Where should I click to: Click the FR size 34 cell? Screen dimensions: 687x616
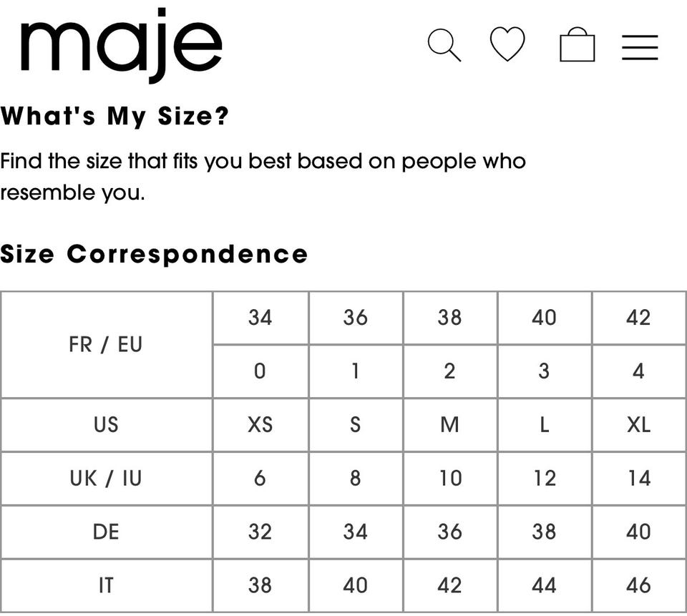click(x=260, y=318)
